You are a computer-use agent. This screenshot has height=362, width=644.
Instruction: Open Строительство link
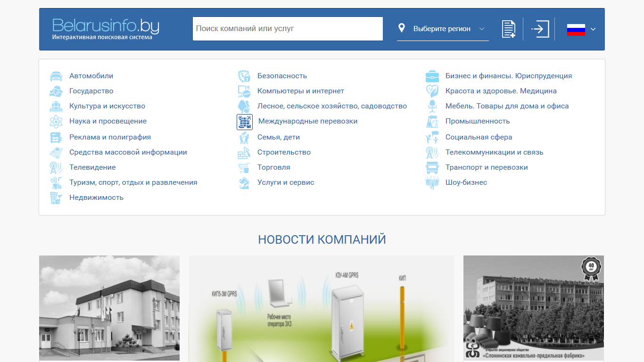284,152
